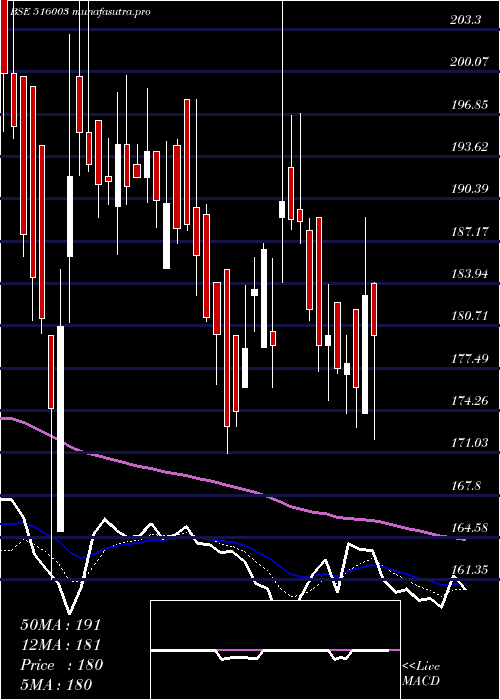
Task: Click the 196.85 price axis label
Action: 469,104
